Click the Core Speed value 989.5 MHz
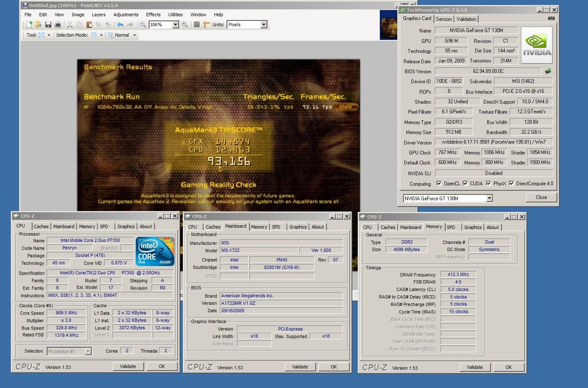 (67, 313)
